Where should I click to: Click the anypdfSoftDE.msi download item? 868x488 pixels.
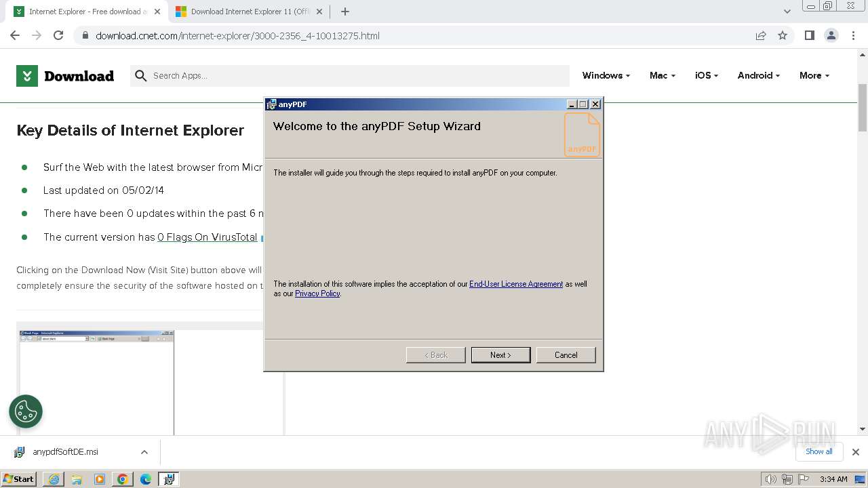80,452
